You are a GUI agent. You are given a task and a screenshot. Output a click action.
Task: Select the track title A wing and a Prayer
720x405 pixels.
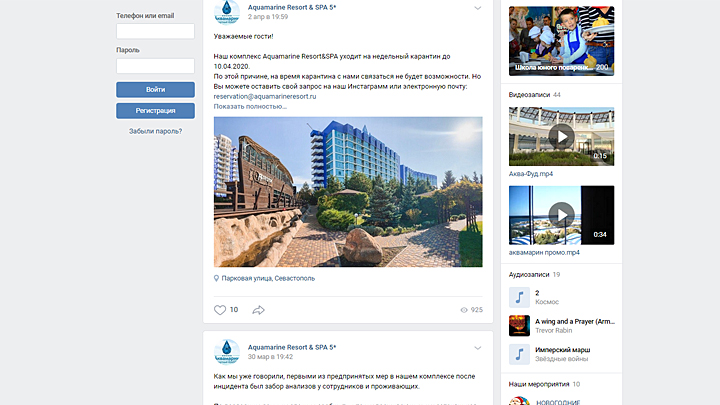575,321
